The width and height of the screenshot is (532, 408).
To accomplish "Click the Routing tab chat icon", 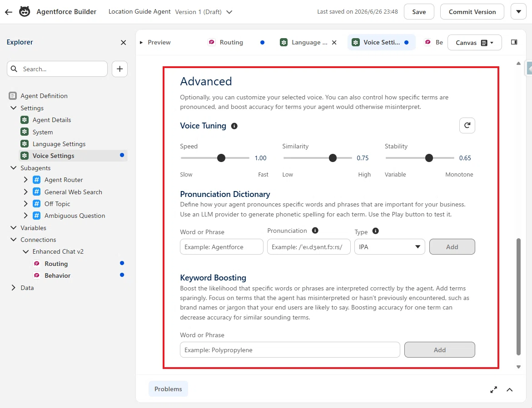I will pyautogui.click(x=212, y=42).
